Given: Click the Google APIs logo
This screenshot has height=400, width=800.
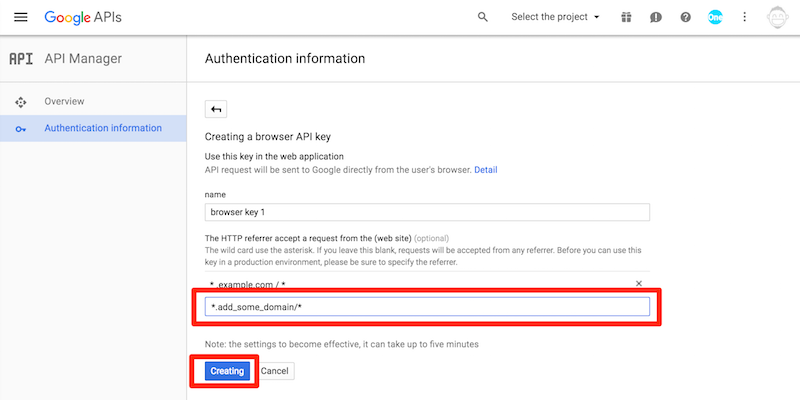Looking at the screenshot, I should [x=83, y=17].
